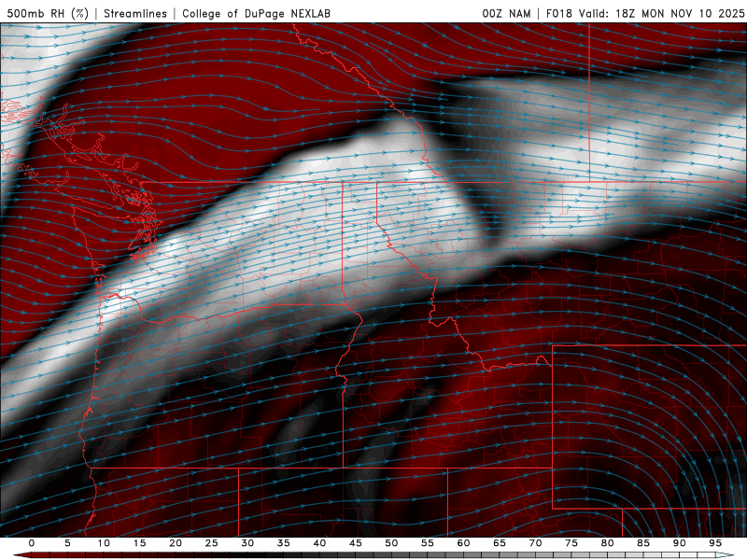
Task: Click the "00Z NAM" model run label
Action: click(506, 13)
